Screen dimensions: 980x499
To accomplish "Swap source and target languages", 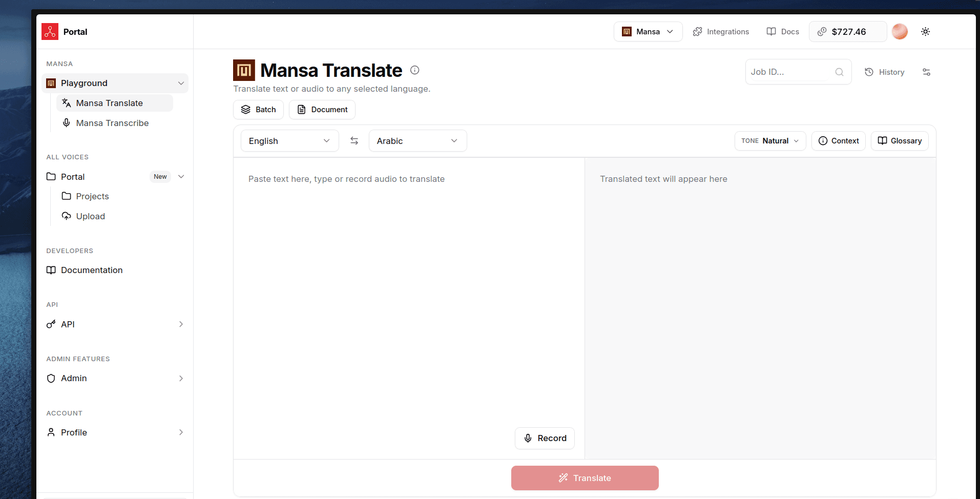I will 354,141.
